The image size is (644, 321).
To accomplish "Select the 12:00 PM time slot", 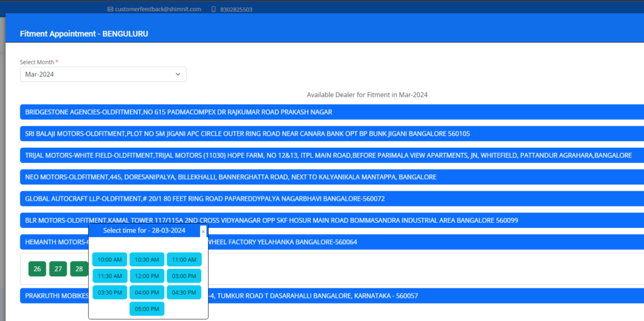I will pos(147,276).
